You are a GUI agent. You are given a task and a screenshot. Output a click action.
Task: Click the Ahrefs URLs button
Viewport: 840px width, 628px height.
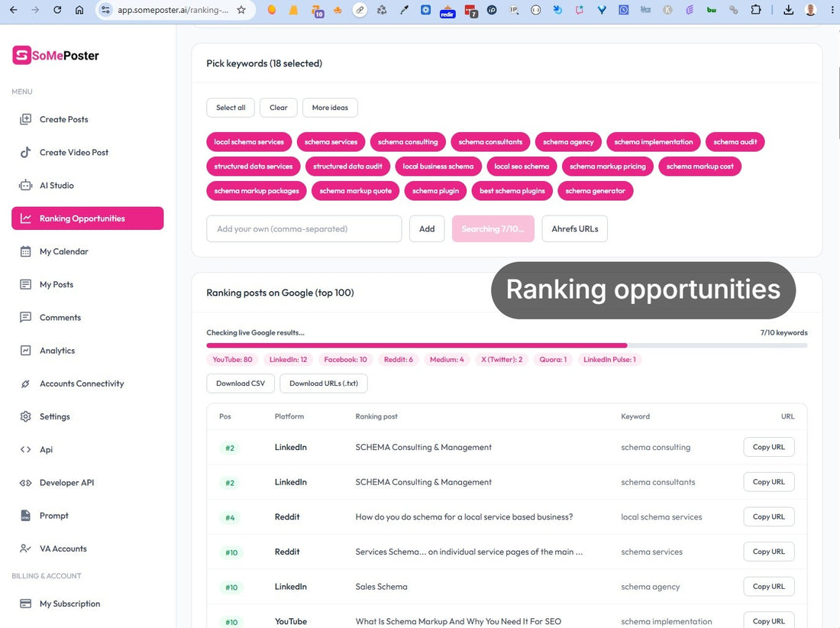(x=575, y=228)
